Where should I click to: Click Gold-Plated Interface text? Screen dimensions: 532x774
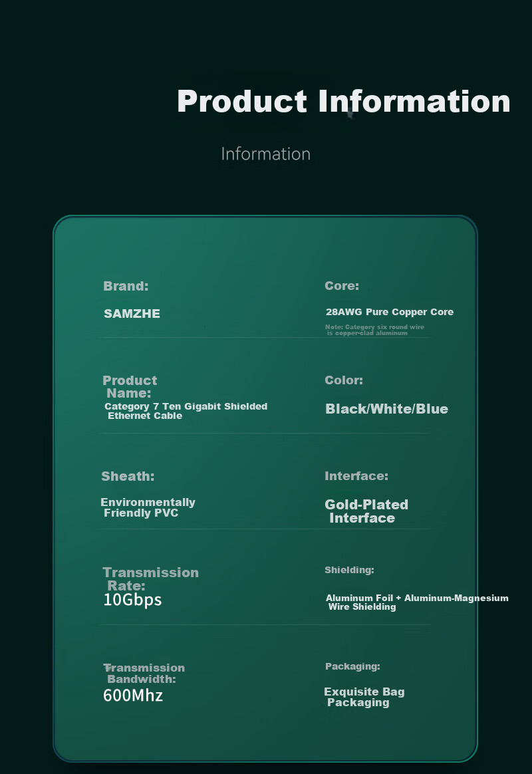coord(366,511)
